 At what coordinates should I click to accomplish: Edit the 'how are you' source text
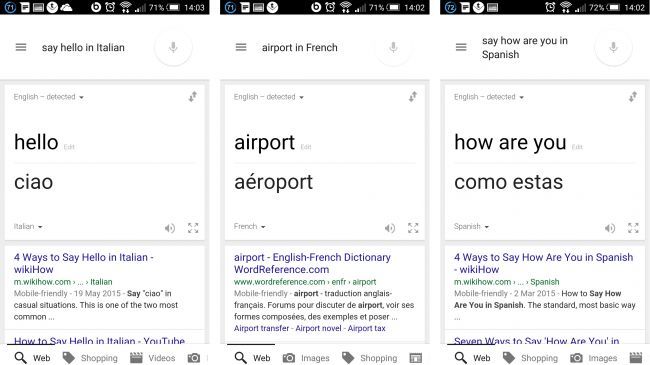click(x=577, y=147)
